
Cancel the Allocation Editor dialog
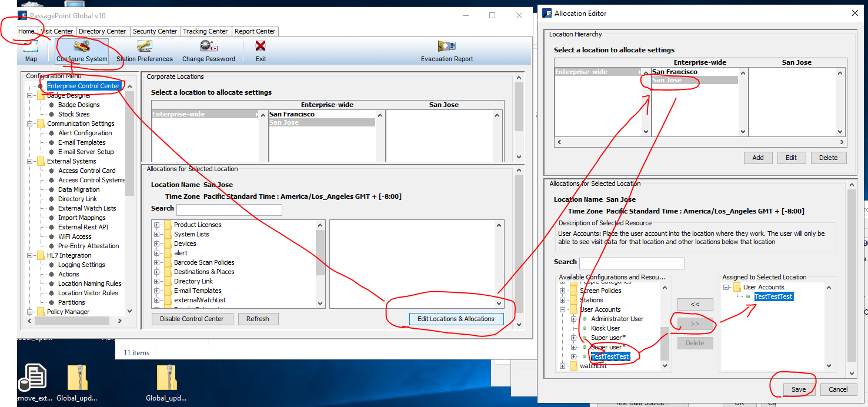click(x=838, y=389)
